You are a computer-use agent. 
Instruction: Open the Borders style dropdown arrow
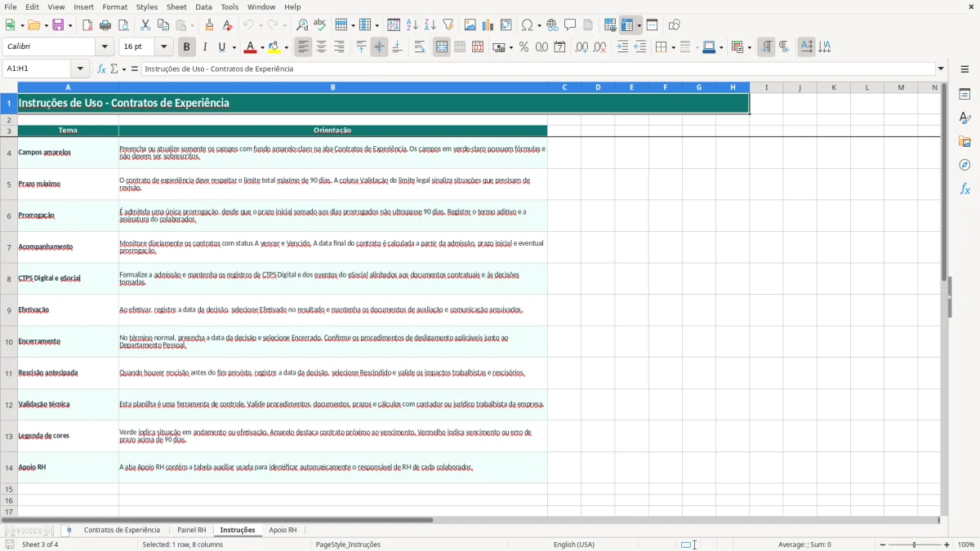point(672,47)
